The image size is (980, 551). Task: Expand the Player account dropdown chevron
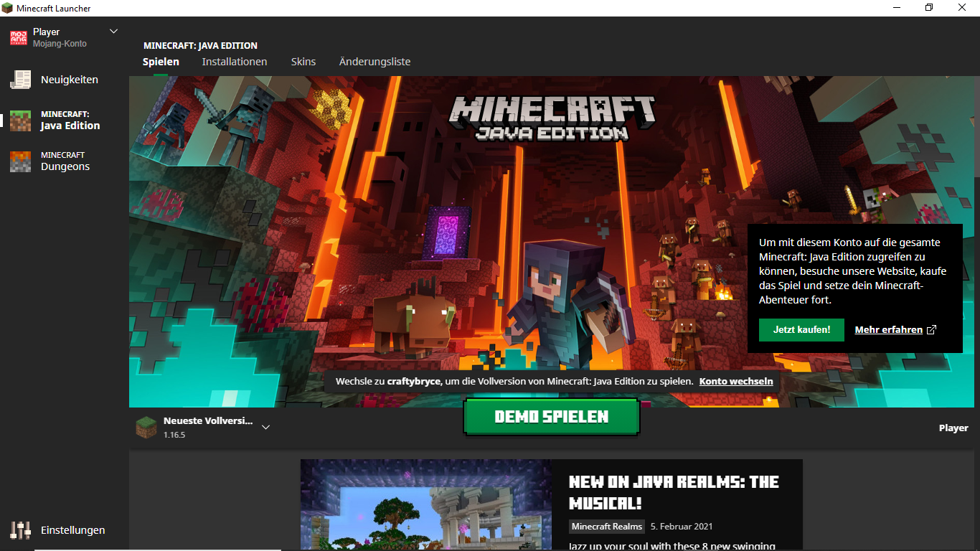coord(113,32)
